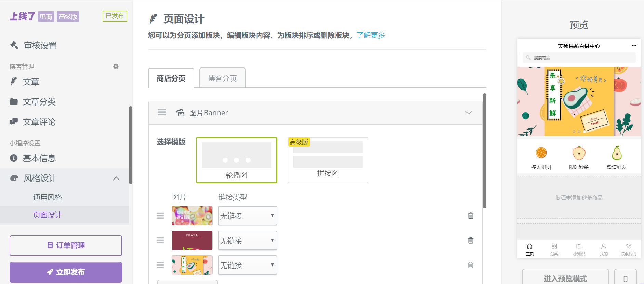Image resolution: width=644 pixels, height=284 pixels.
Task: Open link type dropdown for avocado banner row
Action: click(x=248, y=265)
